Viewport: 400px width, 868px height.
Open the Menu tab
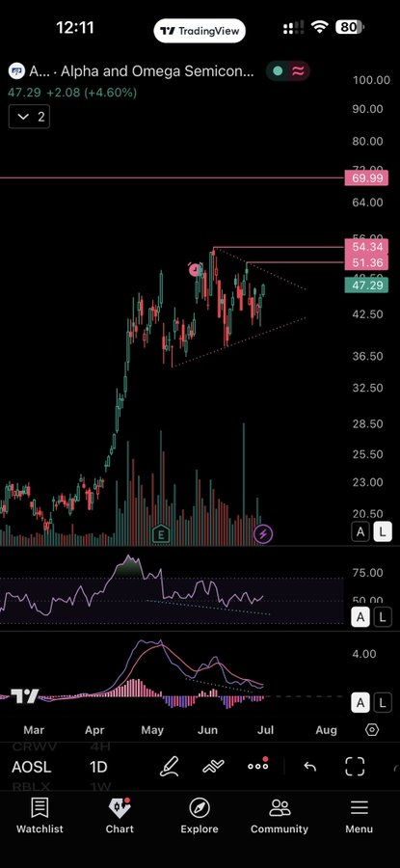(360, 816)
